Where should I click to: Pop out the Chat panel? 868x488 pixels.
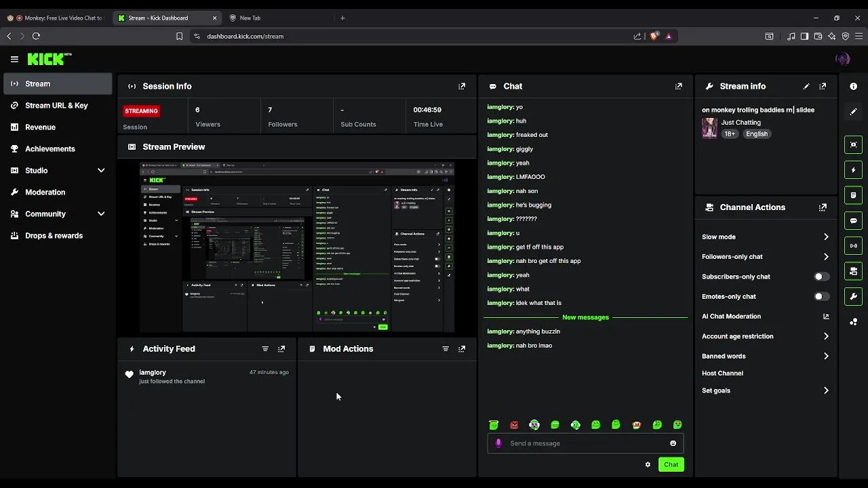click(678, 86)
